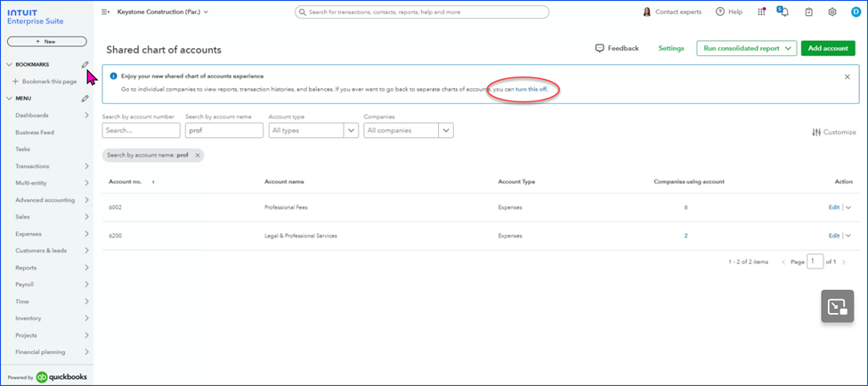868x386 pixels.
Task: Open Projects in the menu
Action: pos(27,335)
